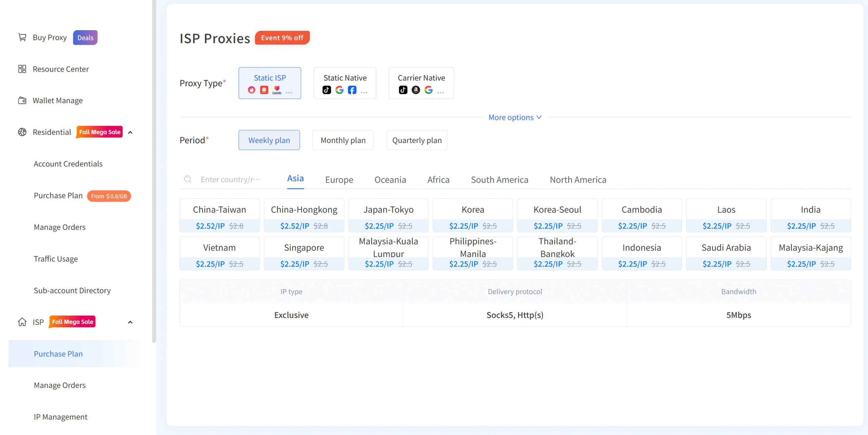The height and width of the screenshot is (435, 868).
Task: Open the Oceania region tab
Action: pyautogui.click(x=390, y=180)
